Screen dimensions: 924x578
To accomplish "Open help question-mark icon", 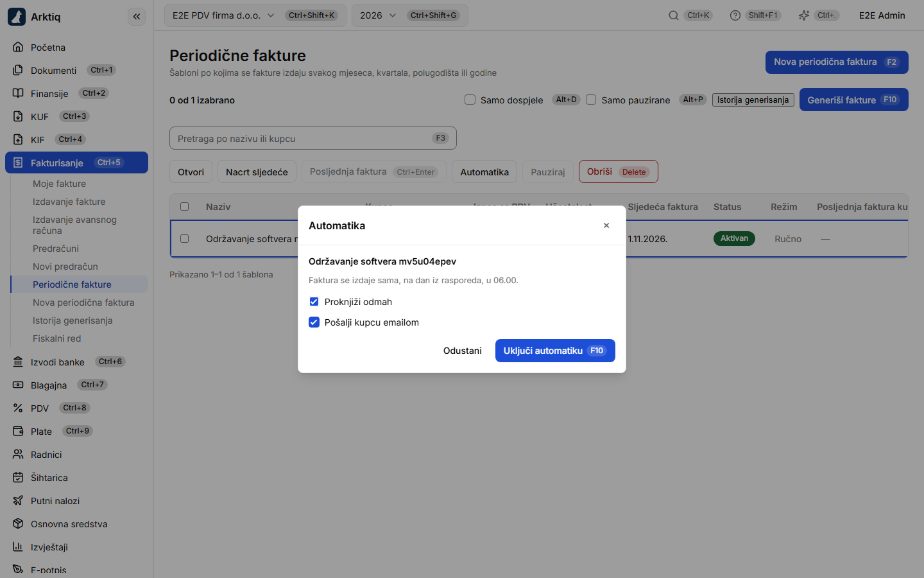I will click(x=735, y=15).
